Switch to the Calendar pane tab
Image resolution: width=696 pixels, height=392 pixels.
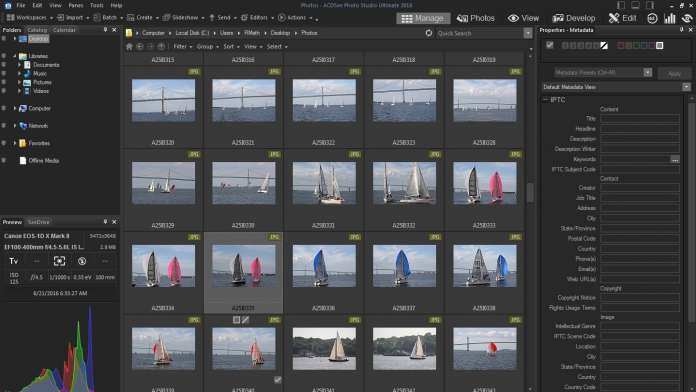64,30
